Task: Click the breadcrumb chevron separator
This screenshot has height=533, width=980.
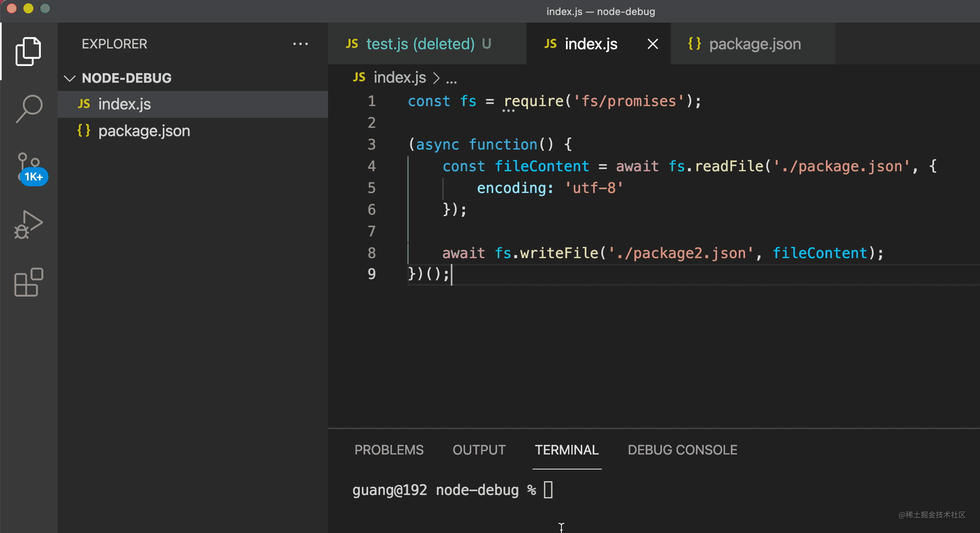Action: click(436, 78)
